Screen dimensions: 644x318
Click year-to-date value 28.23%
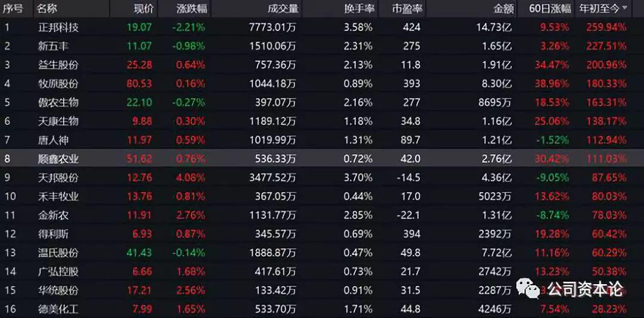coord(609,309)
